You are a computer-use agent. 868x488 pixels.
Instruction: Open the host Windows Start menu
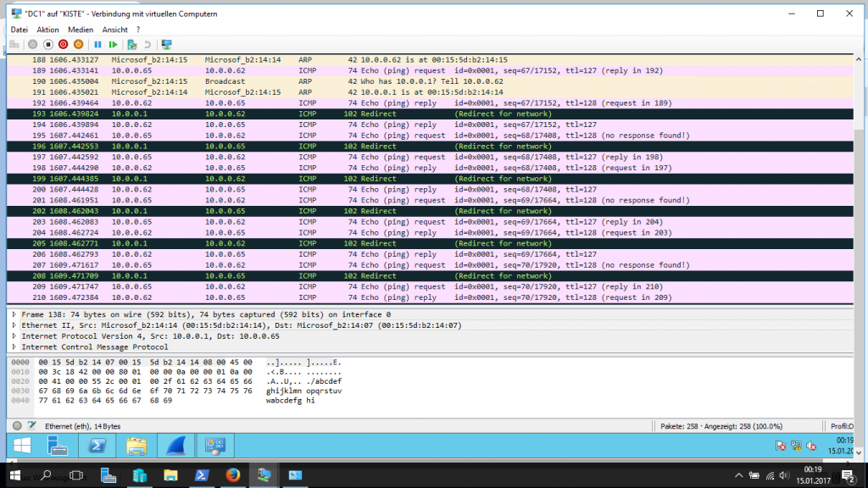[x=15, y=475]
